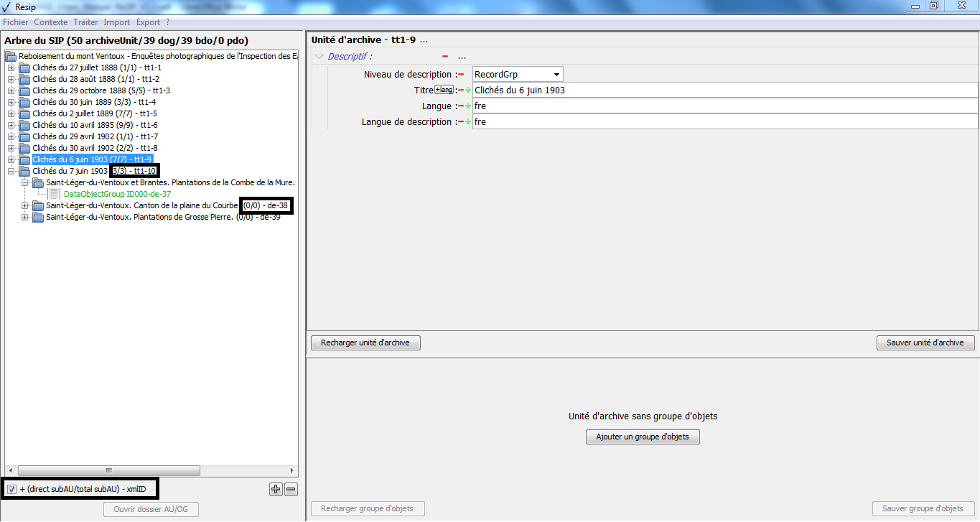Viewport: 980px width, 522px height.
Task: Toggle the direct subAU/total subAU xmlID checkbox
Action: pyautogui.click(x=11, y=490)
